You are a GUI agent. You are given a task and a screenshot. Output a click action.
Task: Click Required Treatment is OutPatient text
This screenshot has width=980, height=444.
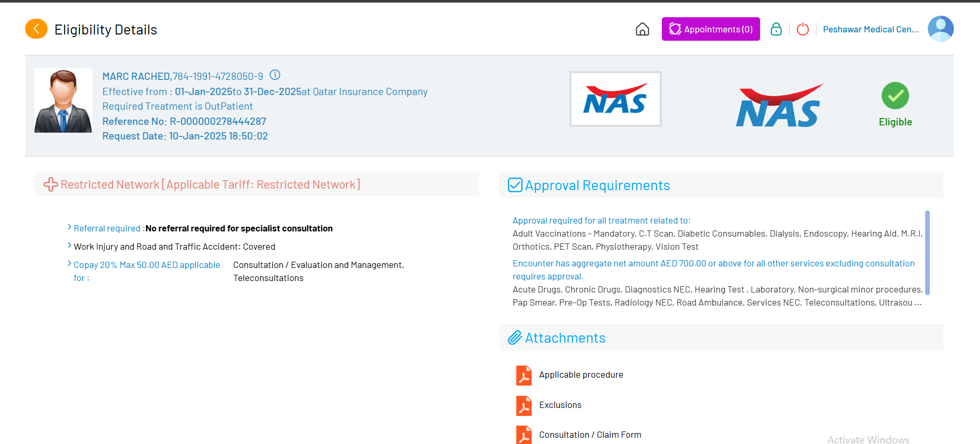tap(178, 107)
